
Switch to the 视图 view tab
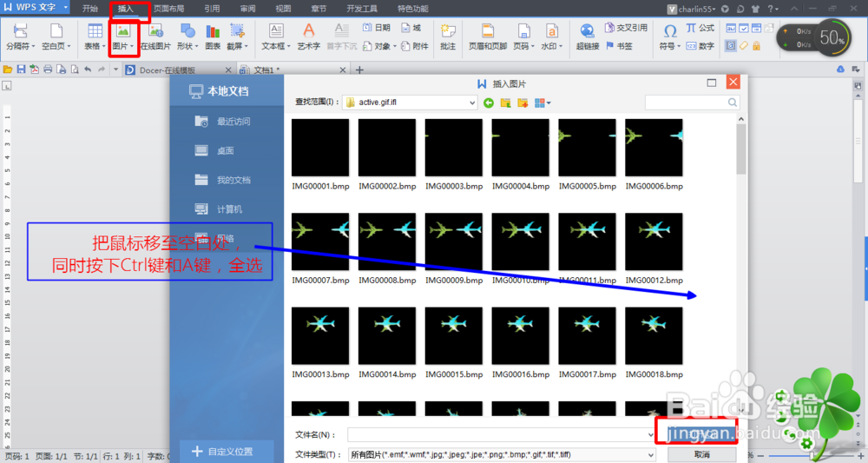coord(283,9)
